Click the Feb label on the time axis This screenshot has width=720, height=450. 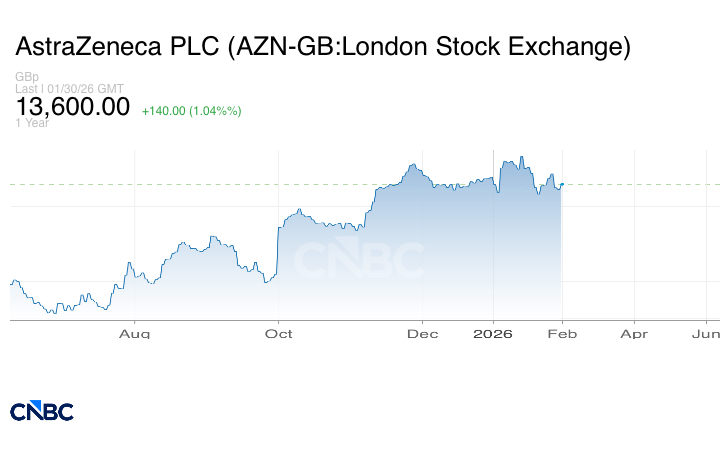tap(563, 333)
